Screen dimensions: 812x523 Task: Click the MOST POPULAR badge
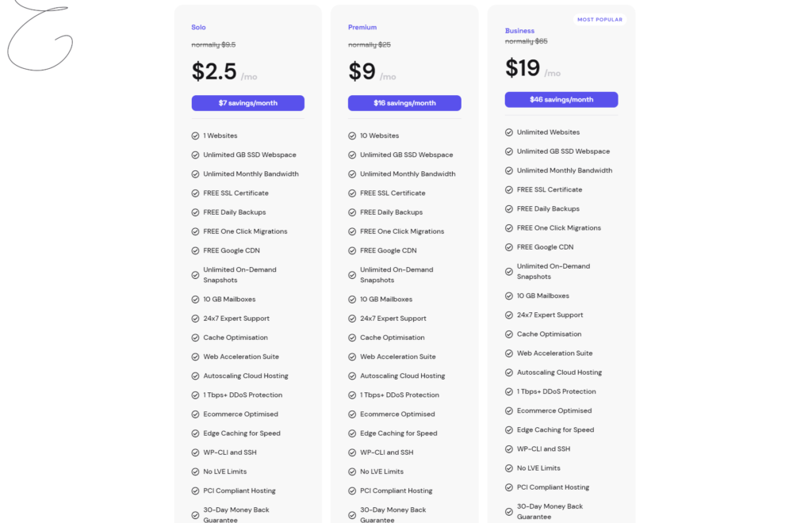click(599, 20)
